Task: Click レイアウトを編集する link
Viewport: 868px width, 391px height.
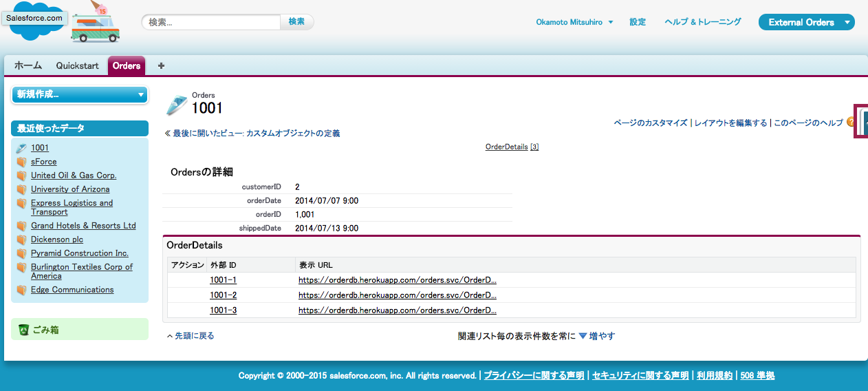Action: [x=731, y=123]
